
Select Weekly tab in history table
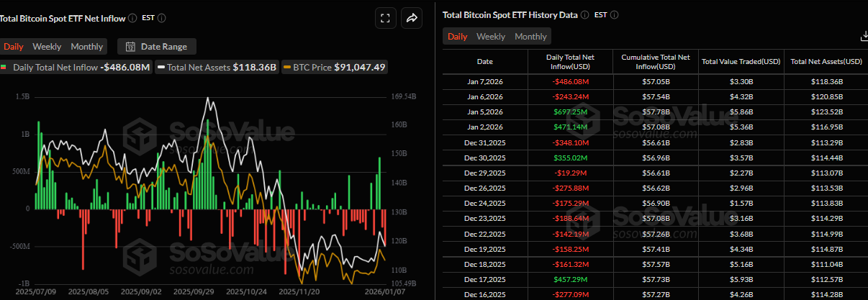[491, 36]
